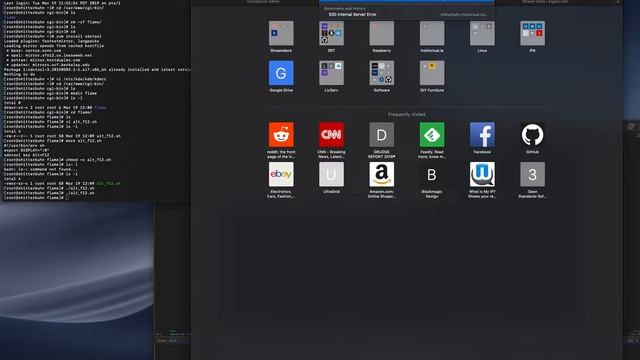Open the LicServ favorites folder
This screenshot has height=360, width=640.
(x=331, y=73)
